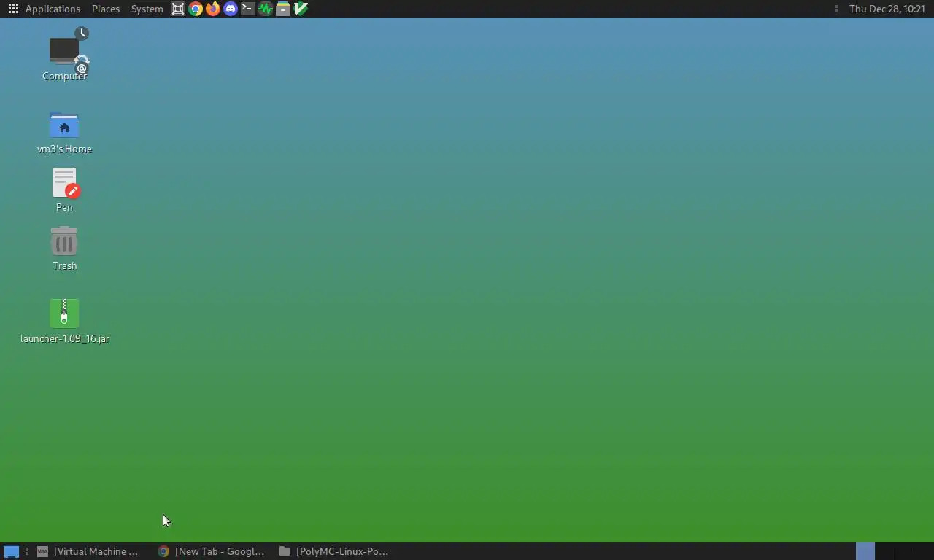Switch to the PolyMC-Linux folder window
The height and width of the screenshot is (560, 934).
coord(334,551)
